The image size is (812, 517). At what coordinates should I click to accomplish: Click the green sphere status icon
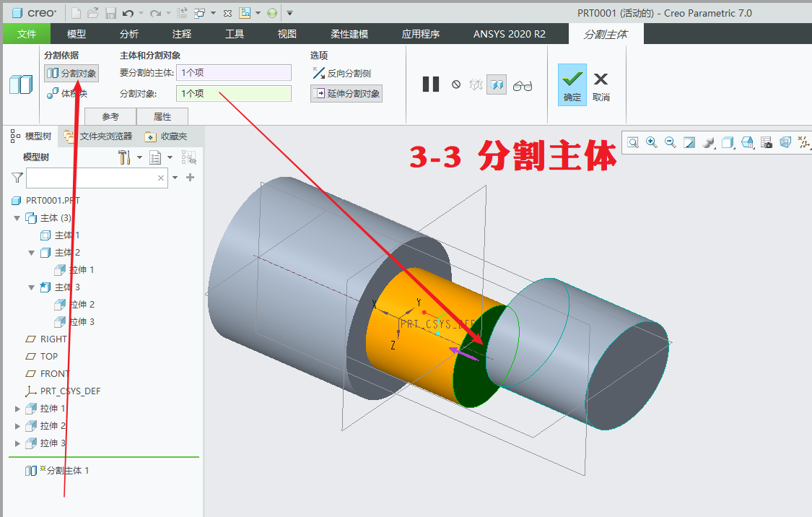(272, 13)
